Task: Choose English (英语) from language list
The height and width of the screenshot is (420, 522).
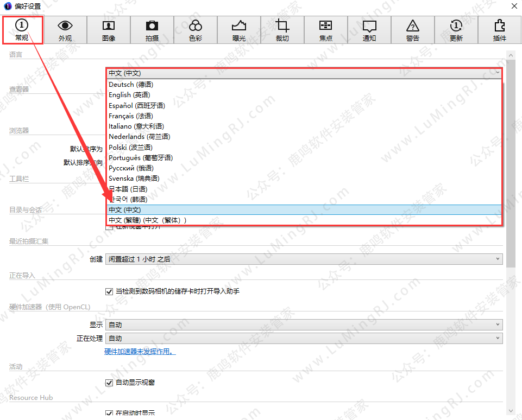Action: coord(129,95)
